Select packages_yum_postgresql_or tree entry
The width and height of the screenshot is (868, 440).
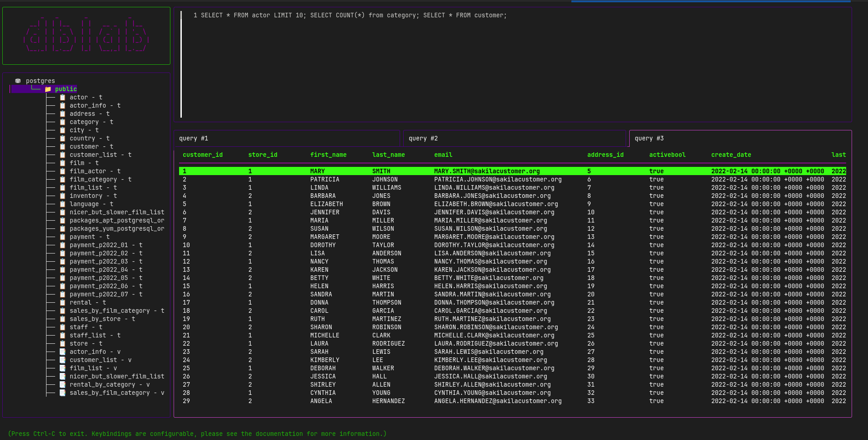(117, 228)
